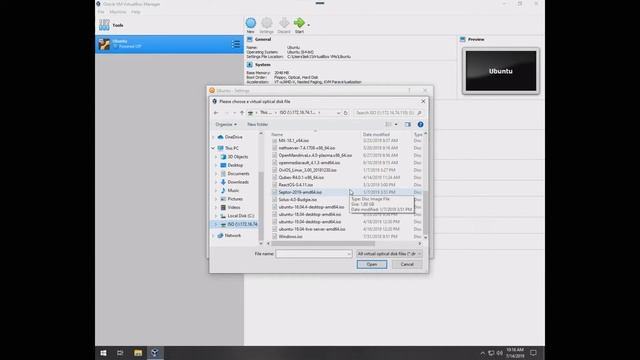640x360 pixels.
Task: Click Discard arrow in VirtualBox Manager toolbar
Action: [284, 25]
